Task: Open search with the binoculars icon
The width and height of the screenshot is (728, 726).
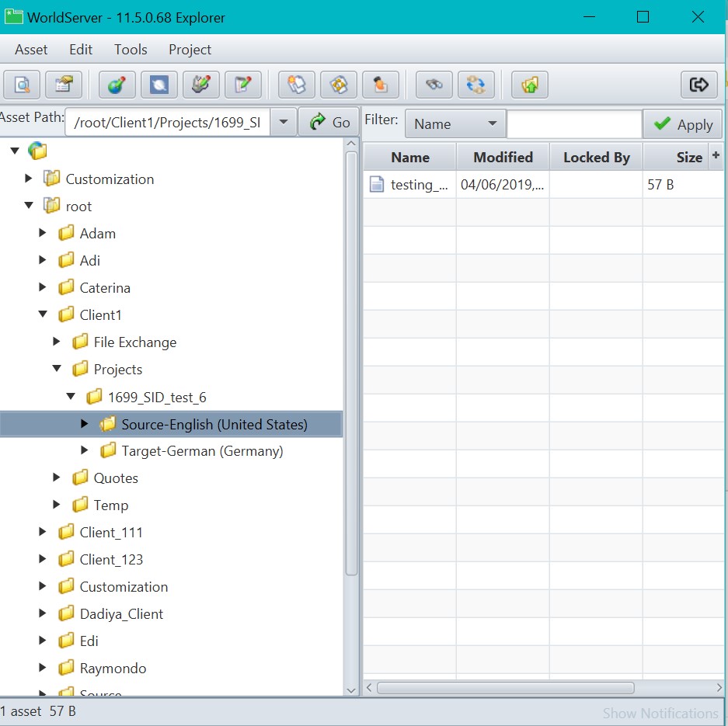Action: pyautogui.click(x=434, y=85)
